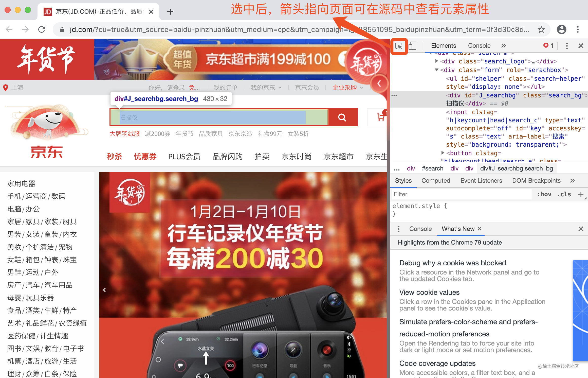
Task: Open a new browser tab
Action: pyautogui.click(x=170, y=12)
